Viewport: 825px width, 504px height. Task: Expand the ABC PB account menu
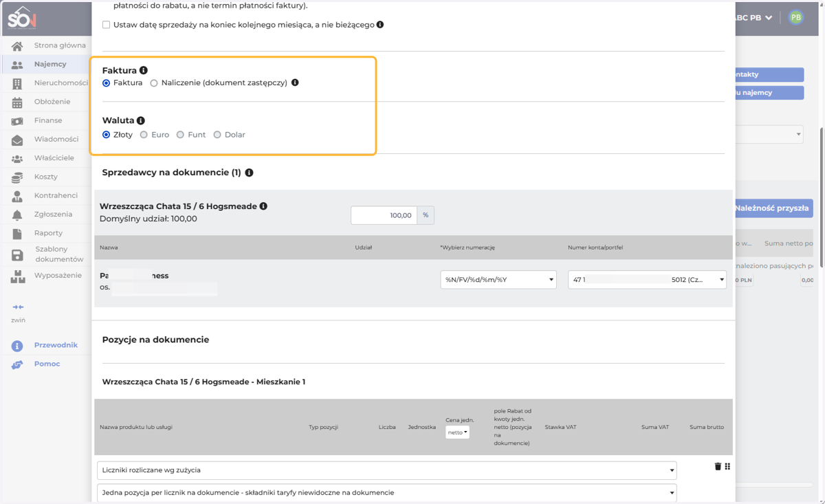pos(753,18)
